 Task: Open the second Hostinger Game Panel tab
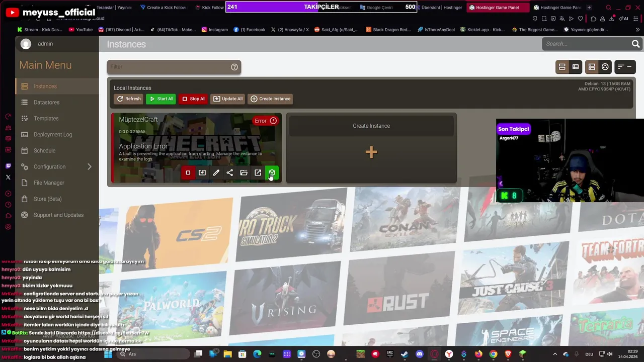coord(557,8)
